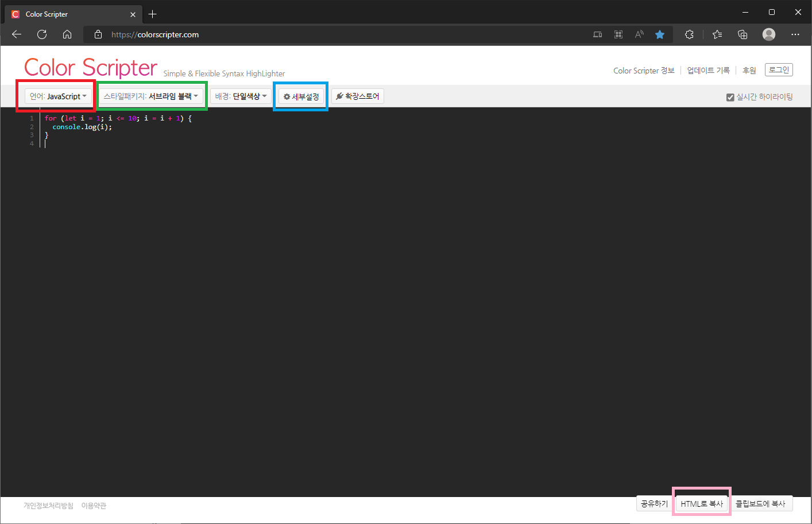
Task: View site information lock icon
Action: [x=98, y=34]
